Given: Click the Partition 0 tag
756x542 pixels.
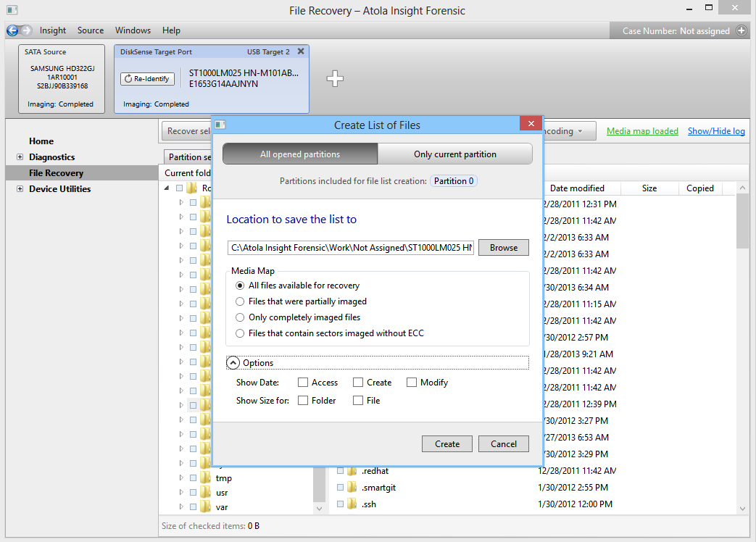Looking at the screenshot, I should click(x=454, y=181).
